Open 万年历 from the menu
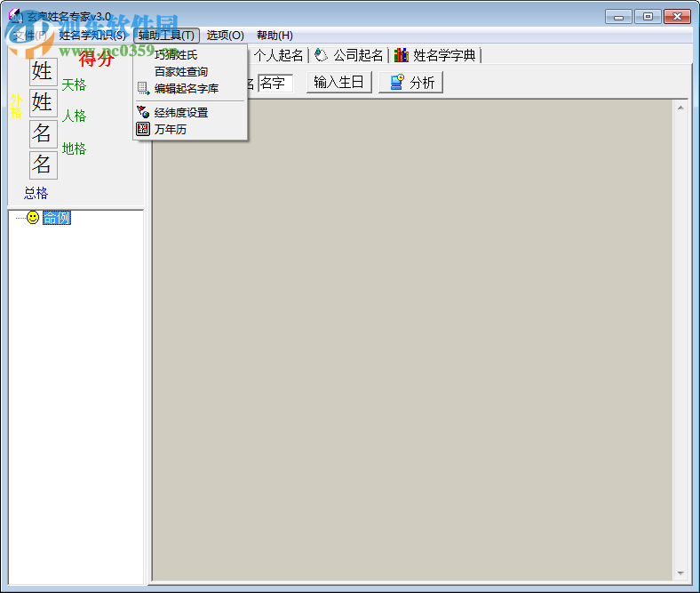The height and width of the screenshot is (593, 700). [190, 130]
